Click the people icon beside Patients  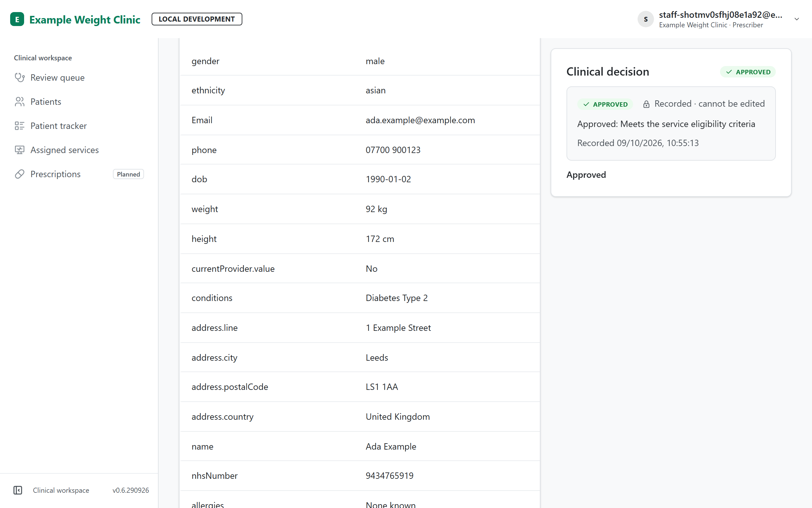pyautogui.click(x=19, y=102)
